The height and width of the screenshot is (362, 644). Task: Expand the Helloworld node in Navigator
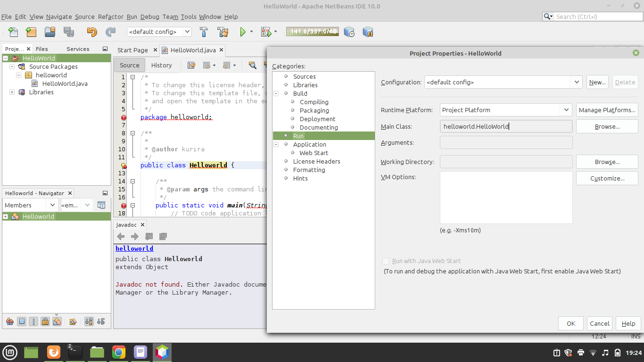click(6, 216)
